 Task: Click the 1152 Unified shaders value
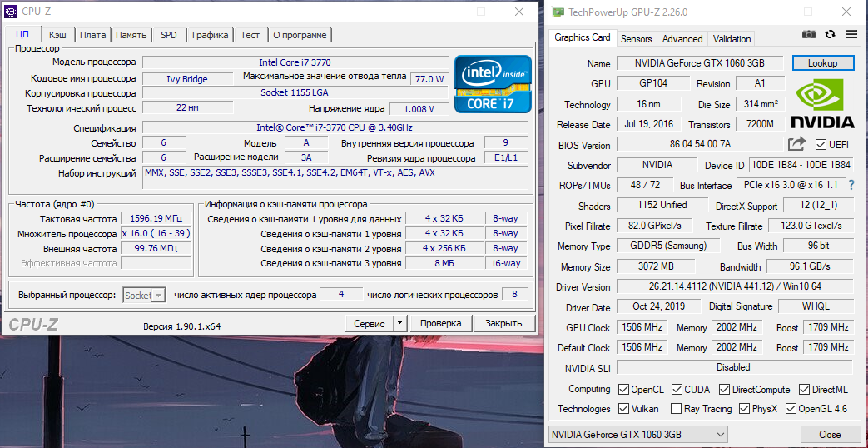tap(662, 205)
